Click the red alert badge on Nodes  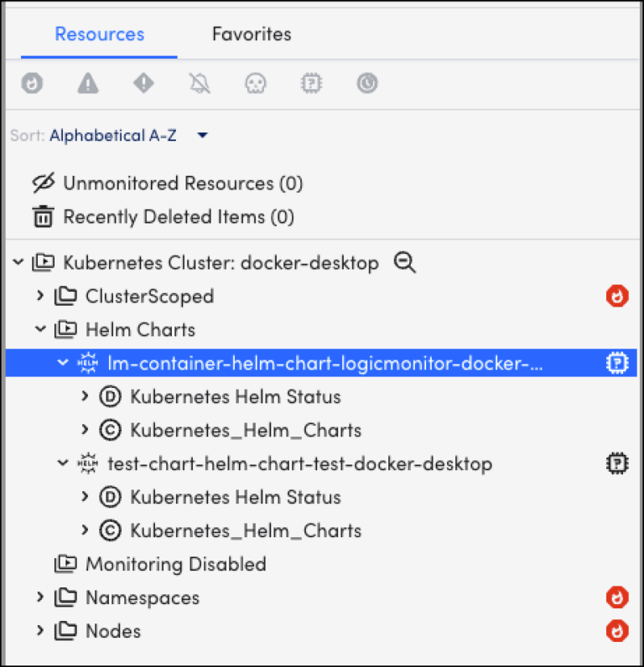tap(617, 631)
